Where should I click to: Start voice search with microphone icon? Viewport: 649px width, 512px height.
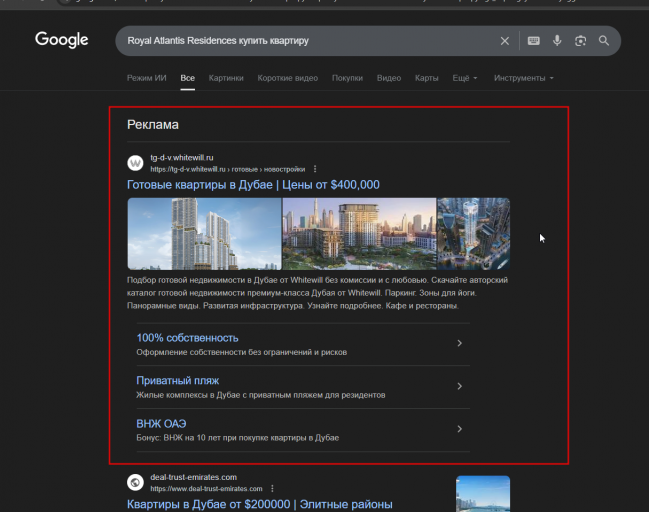557,41
